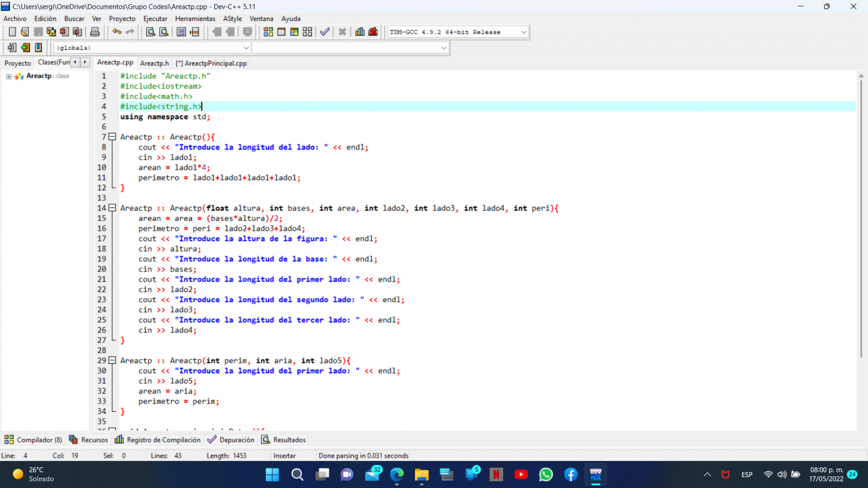
Task: Click the Compile and Run icon
Action: pos(295,32)
